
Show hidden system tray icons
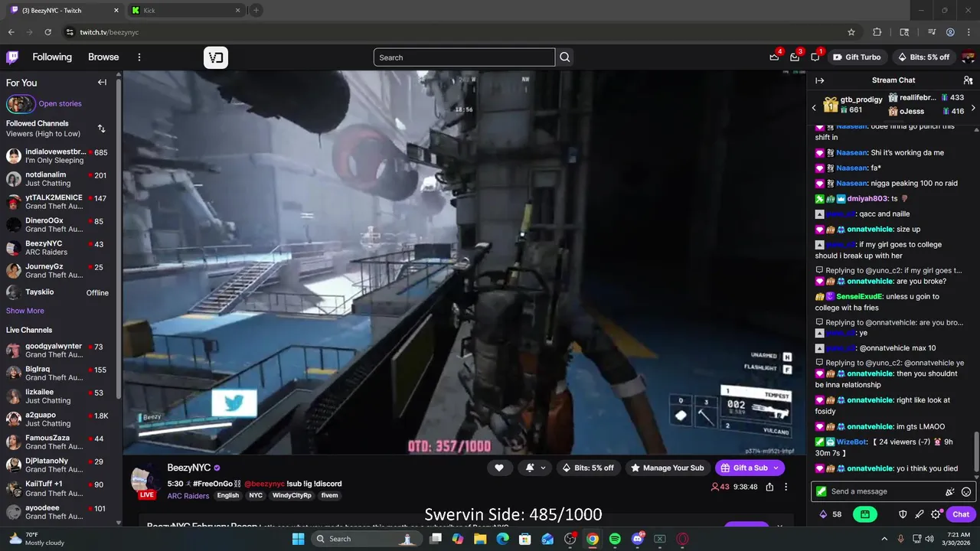884,539
